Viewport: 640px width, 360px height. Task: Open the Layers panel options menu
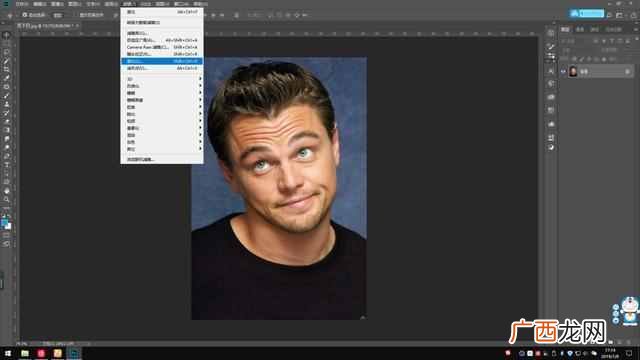tap(636, 29)
